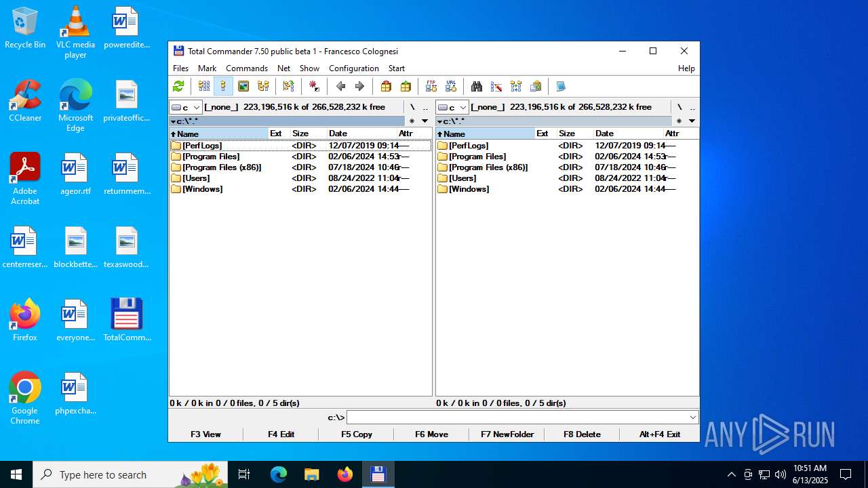Open the Commands menu
Viewport: 868px width, 488px height.
247,68
